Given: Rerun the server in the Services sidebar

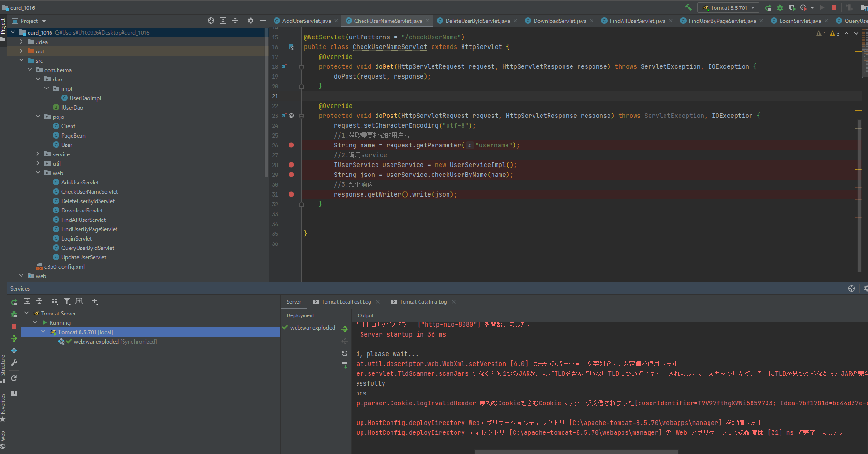Looking at the screenshot, I should pyautogui.click(x=14, y=302).
